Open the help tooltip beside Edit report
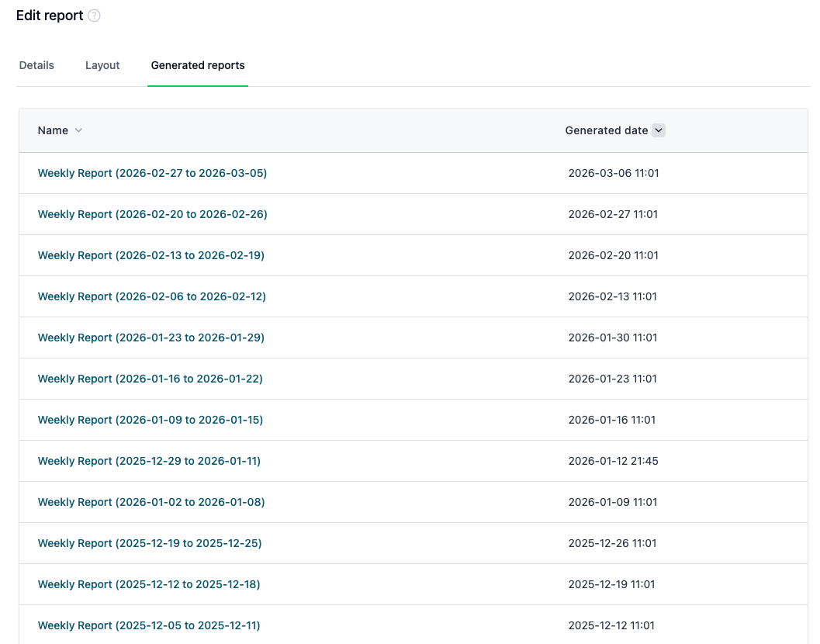Viewport: 820px width, 644px height. coord(94,16)
